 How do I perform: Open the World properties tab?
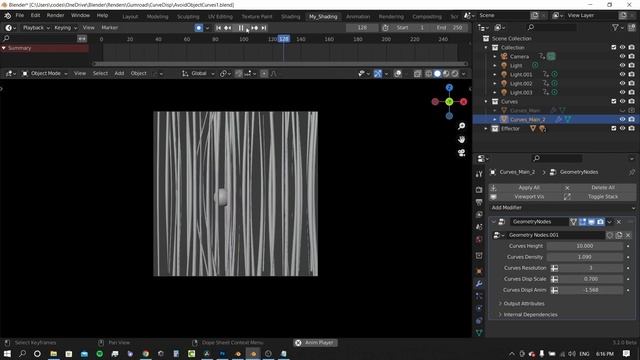479,239
